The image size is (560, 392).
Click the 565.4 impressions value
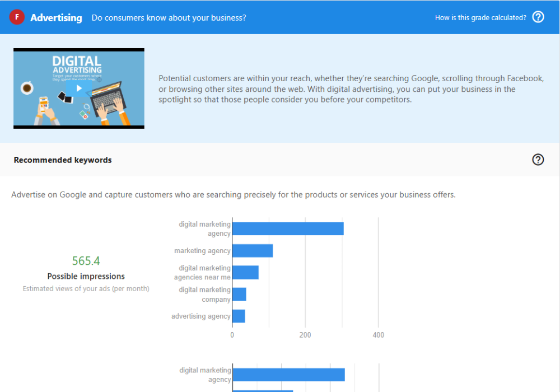86,261
